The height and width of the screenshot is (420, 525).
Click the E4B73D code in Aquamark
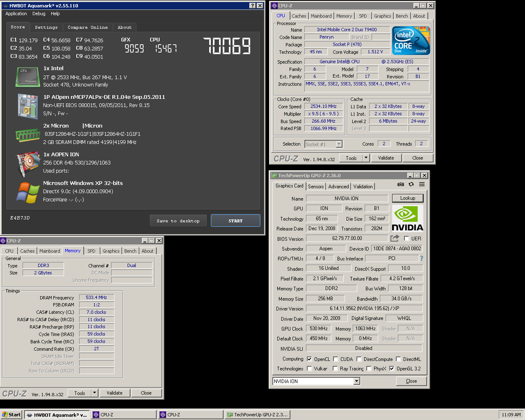20,218
